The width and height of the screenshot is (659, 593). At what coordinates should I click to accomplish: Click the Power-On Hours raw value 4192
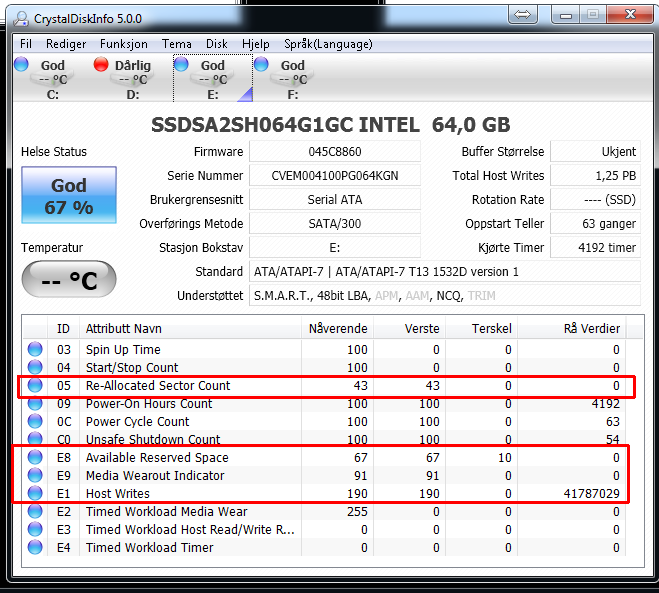605,403
